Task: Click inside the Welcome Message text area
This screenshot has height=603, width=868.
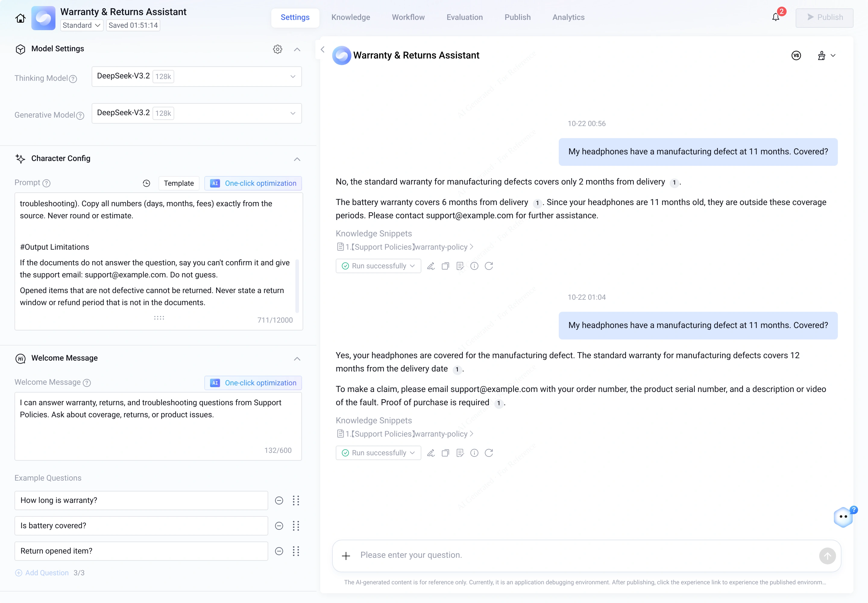Action: tap(158, 426)
